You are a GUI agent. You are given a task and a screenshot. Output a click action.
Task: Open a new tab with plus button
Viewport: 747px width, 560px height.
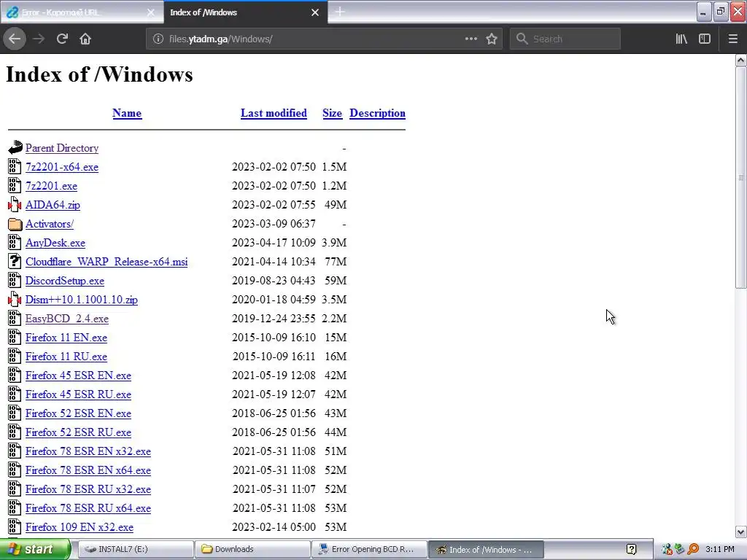pos(340,12)
